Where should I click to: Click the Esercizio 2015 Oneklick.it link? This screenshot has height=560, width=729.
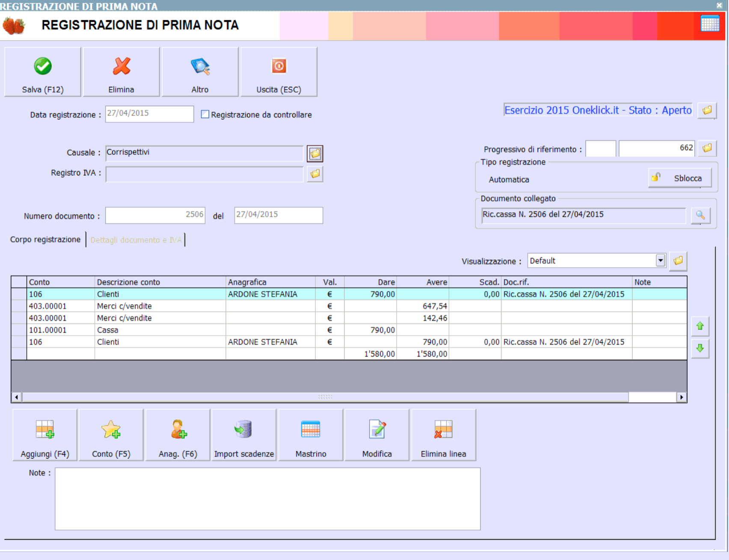click(x=598, y=110)
